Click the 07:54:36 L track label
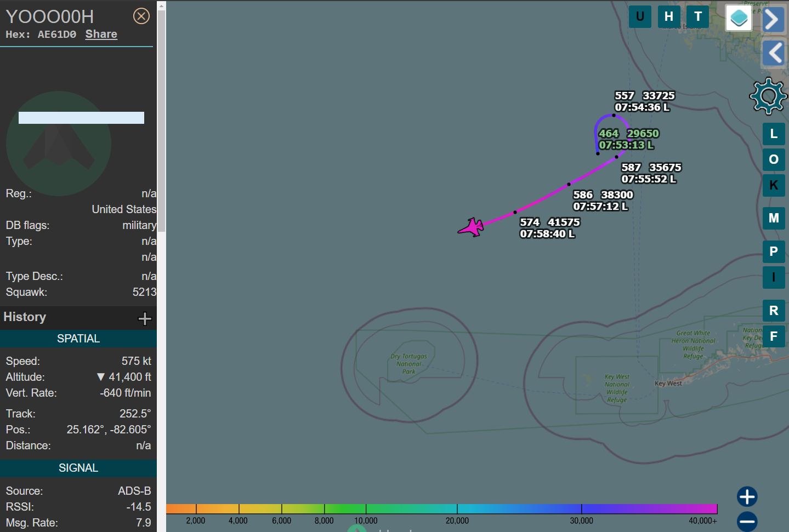The image size is (789, 532). click(642, 107)
